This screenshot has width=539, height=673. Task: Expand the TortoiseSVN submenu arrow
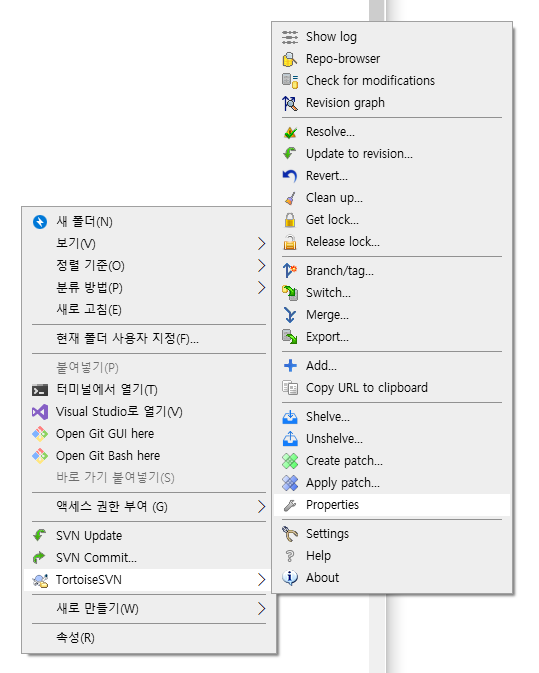point(261,580)
